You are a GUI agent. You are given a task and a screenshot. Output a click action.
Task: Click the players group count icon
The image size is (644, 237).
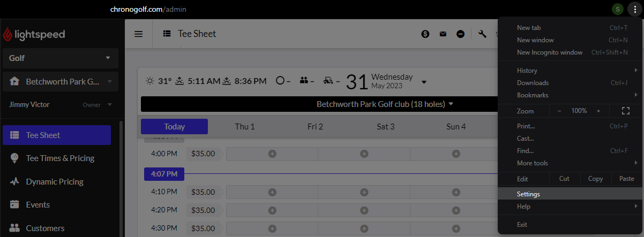pos(304,81)
